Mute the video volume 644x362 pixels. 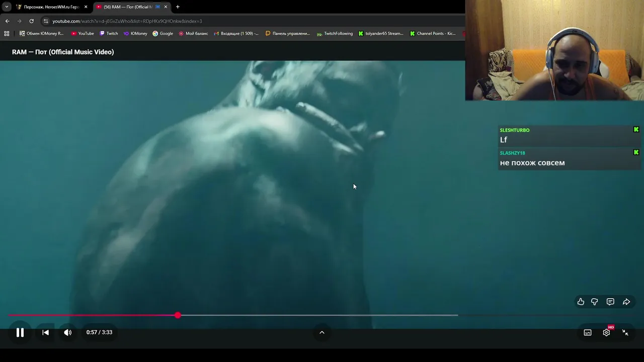(x=68, y=332)
